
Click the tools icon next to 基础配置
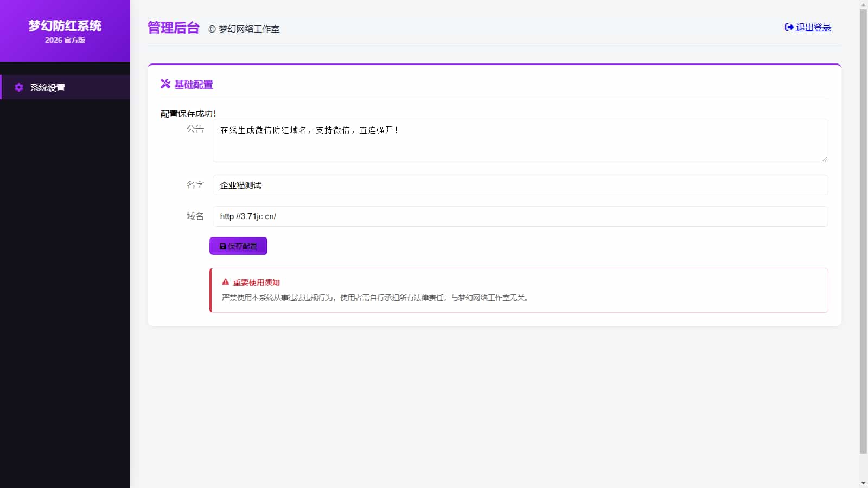[165, 84]
